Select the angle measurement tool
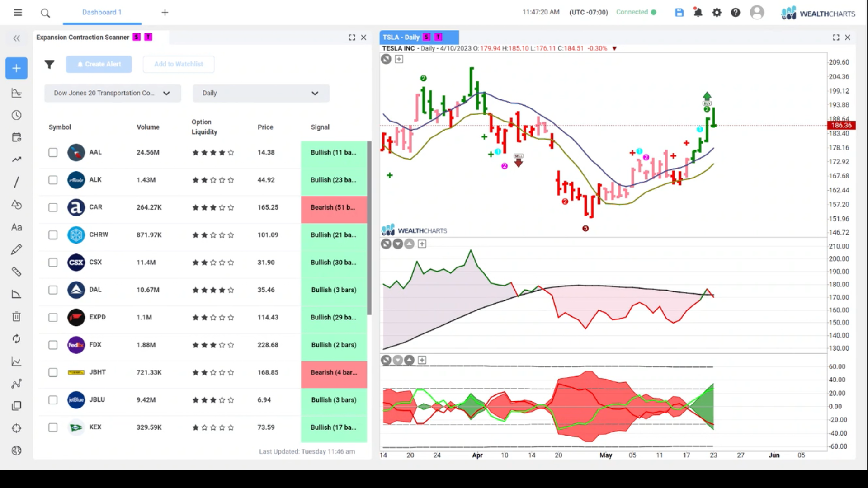 click(17, 294)
